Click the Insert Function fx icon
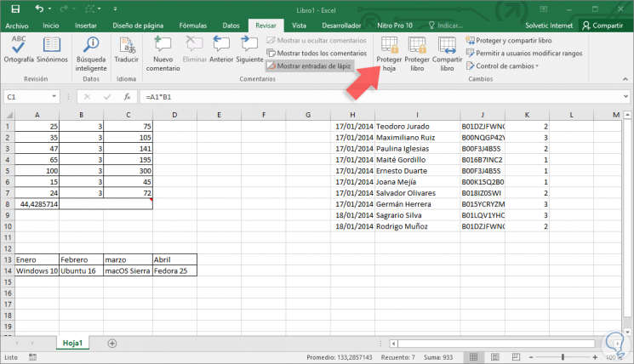Image resolution: width=634 pixels, height=364 pixels. 127,97
